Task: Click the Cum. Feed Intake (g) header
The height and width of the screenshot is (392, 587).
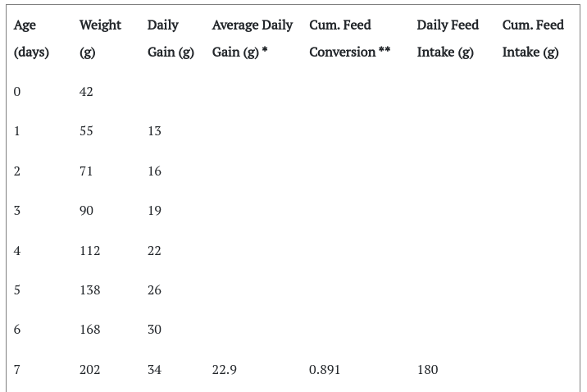Action: [x=533, y=39]
